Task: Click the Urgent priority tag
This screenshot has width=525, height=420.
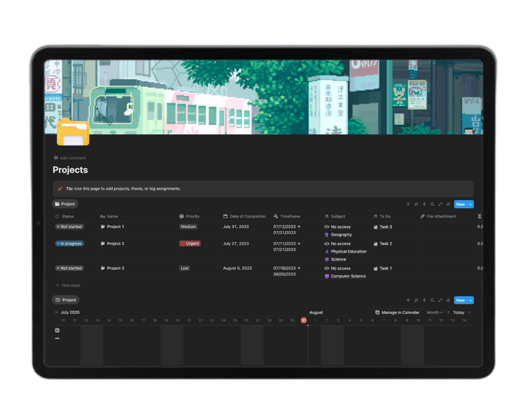Action: 190,244
